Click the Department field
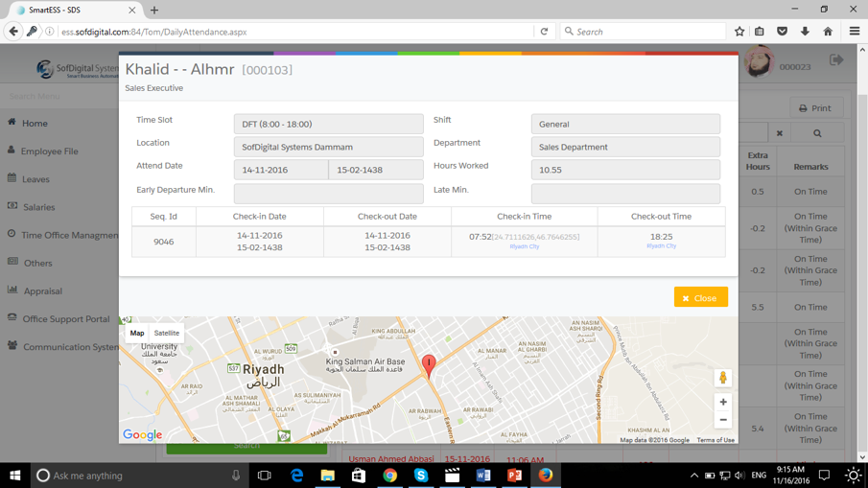Image resolution: width=868 pixels, height=488 pixels. pyautogui.click(x=625, y=147)
